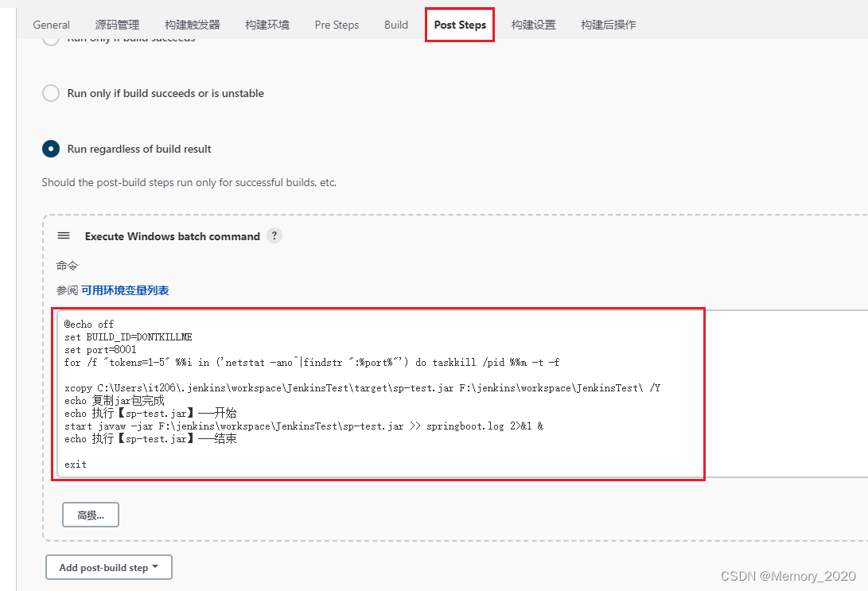Viewport: 868px width, 591px height.
Task: Select Run regardless of build result radio
Action: click(x=51, y=149)
